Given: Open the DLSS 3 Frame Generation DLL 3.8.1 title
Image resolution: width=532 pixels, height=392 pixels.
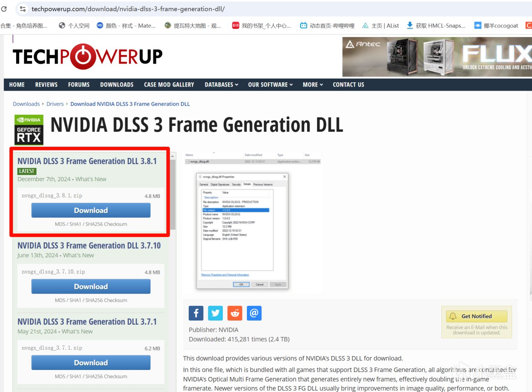Looking at the screenshot, I should [x=87, y=161].
